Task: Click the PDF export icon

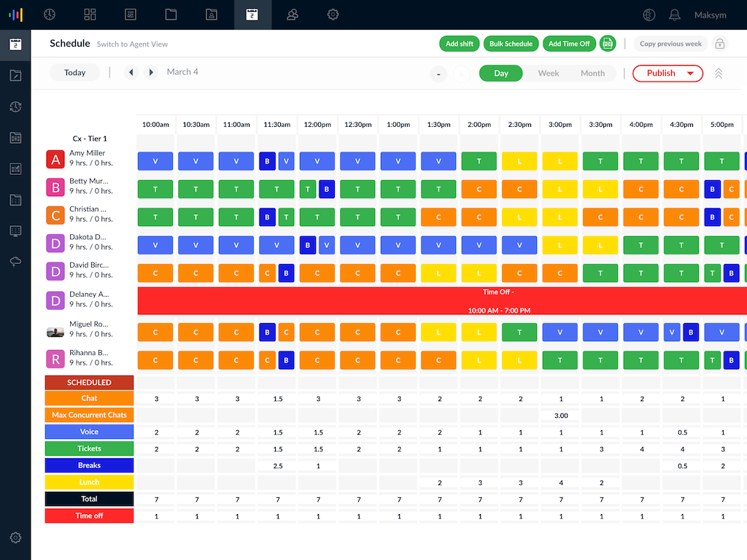Action: 608,44
